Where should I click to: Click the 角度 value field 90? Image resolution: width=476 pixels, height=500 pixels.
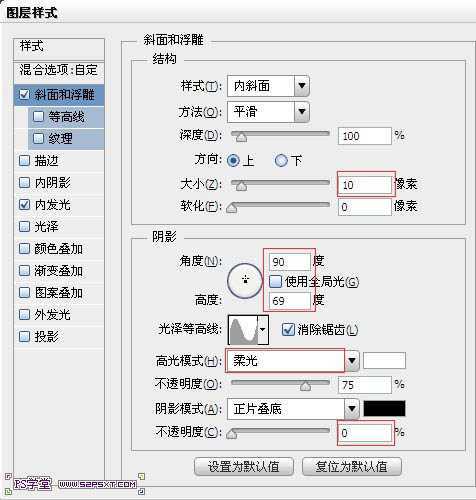coord(289,262)
